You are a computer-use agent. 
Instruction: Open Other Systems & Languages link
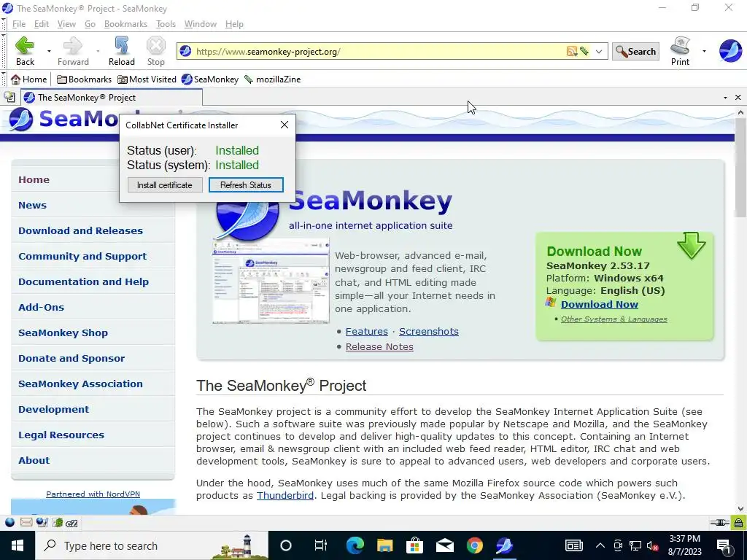[x=614, y=319]
